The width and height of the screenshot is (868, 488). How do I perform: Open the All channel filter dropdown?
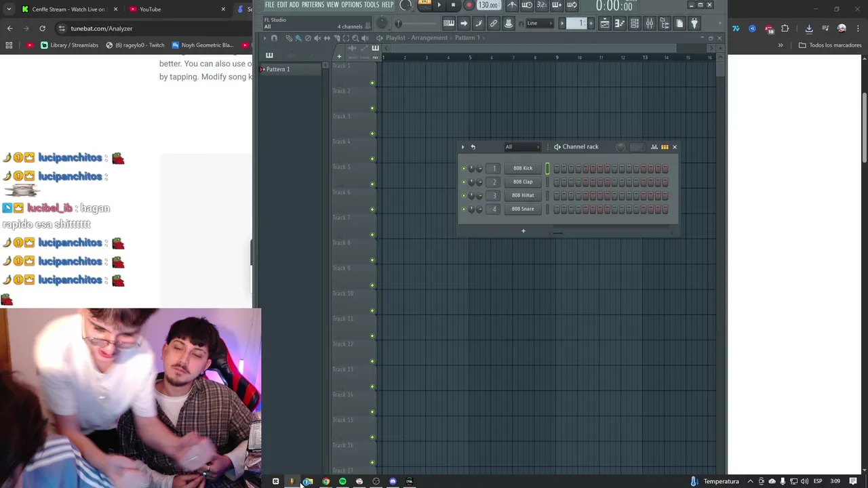(521, 147)
